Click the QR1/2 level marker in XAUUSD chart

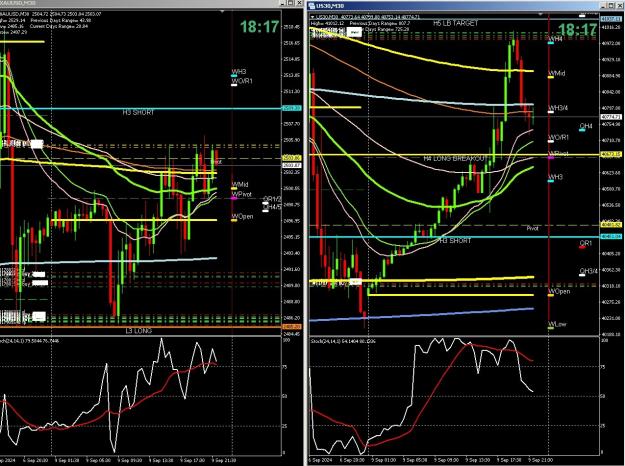tap(272, 199)
